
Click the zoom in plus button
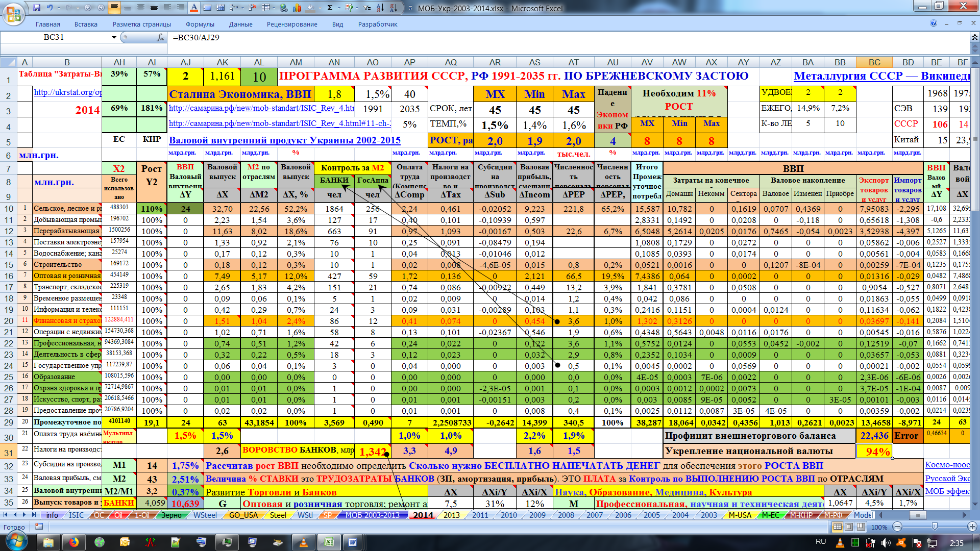pyautogui.click(x=971, y=527)
